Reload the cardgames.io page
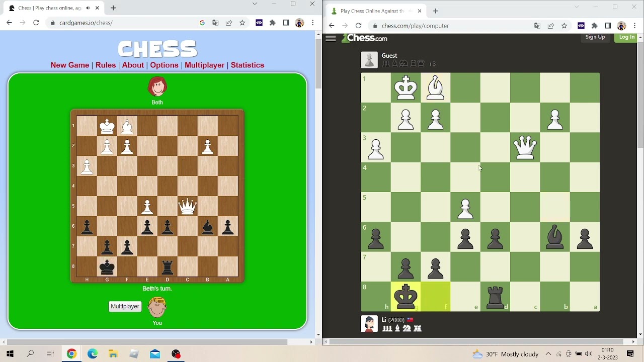This screenshot has width=644, height=362. point(36,23)
